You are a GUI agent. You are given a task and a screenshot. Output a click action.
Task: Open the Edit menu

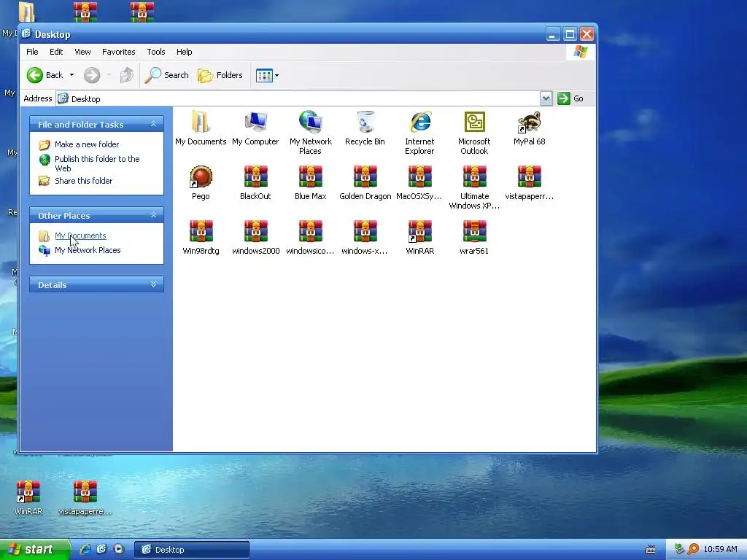(x=56, y=52)
